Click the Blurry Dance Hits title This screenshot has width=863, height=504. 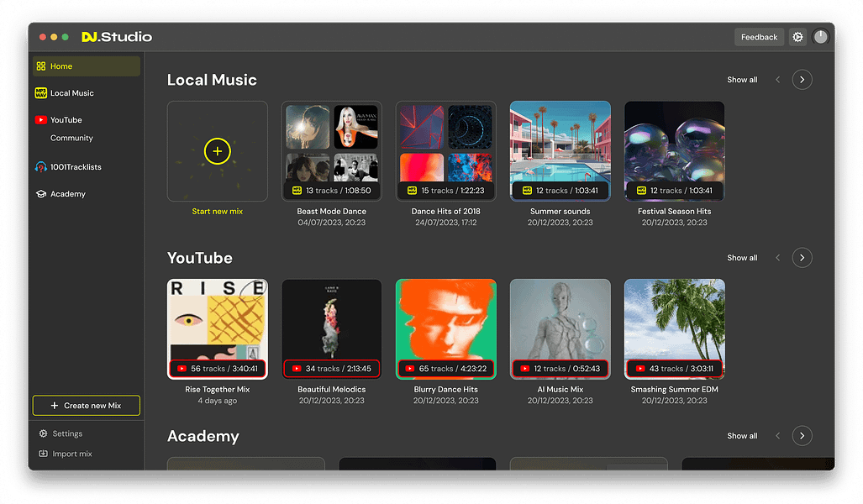(446, 390)
